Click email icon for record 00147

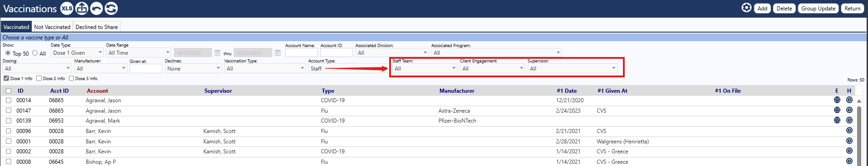(837, 110)
